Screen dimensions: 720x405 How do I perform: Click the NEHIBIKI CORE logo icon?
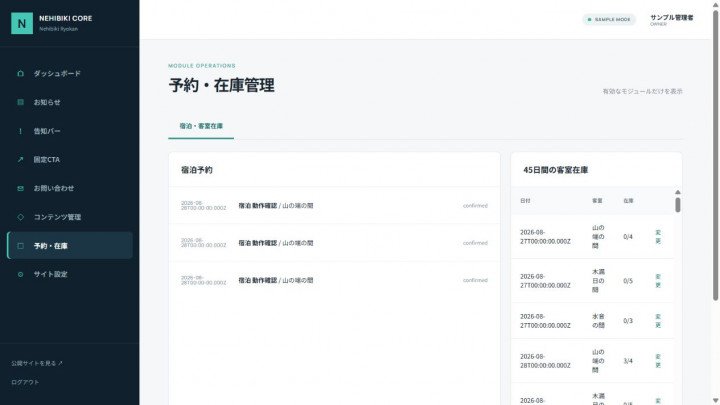click(x=22, y=23)
